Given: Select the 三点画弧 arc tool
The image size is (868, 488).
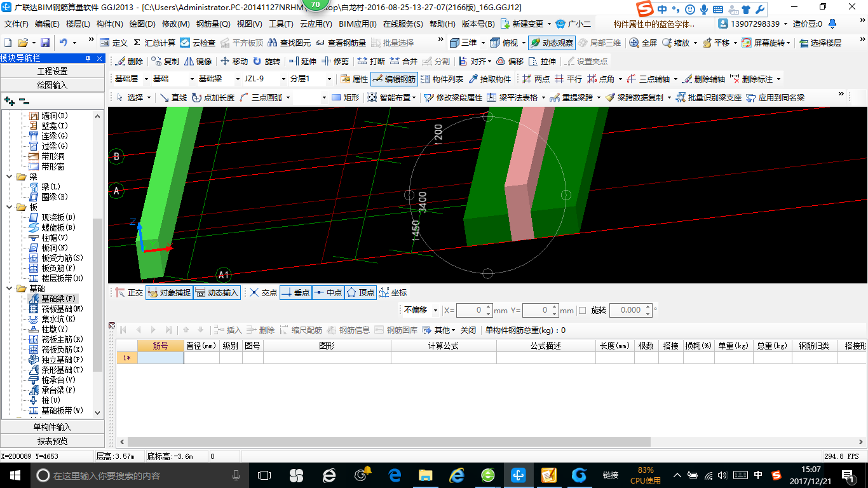Looking at the screenshot, I should pyautogui.click(x=264, y=97).
